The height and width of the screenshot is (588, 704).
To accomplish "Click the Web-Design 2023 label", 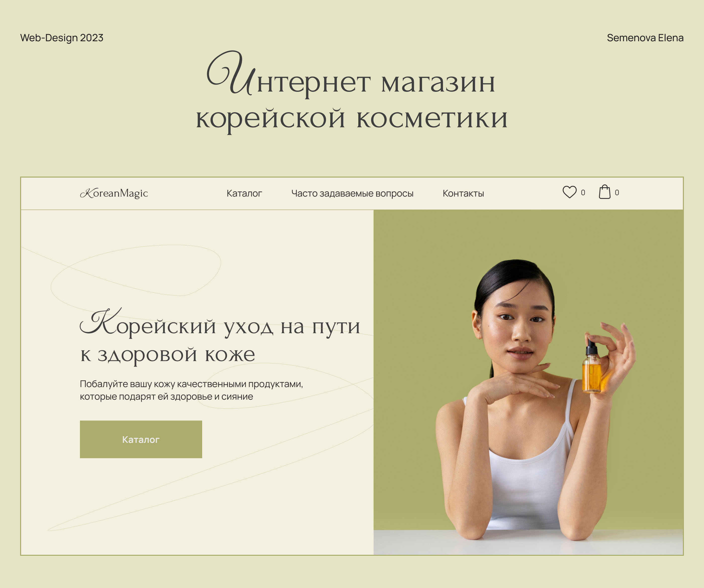I will tap(62, 38).
